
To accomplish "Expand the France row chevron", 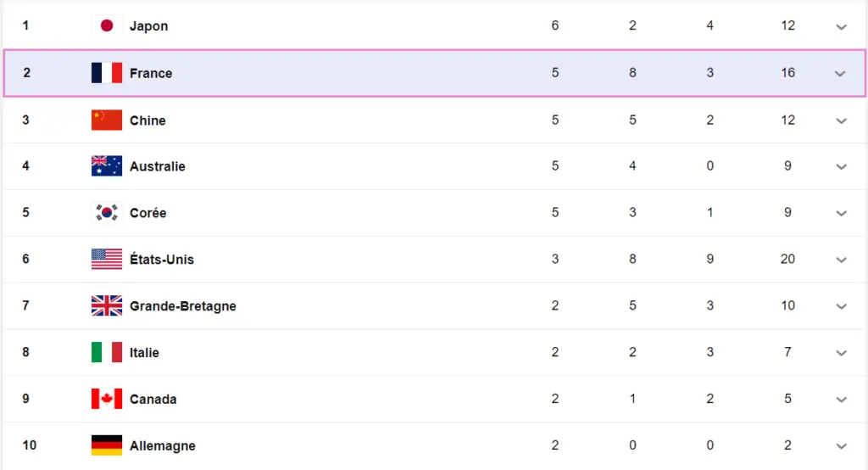I will (840, 74).
